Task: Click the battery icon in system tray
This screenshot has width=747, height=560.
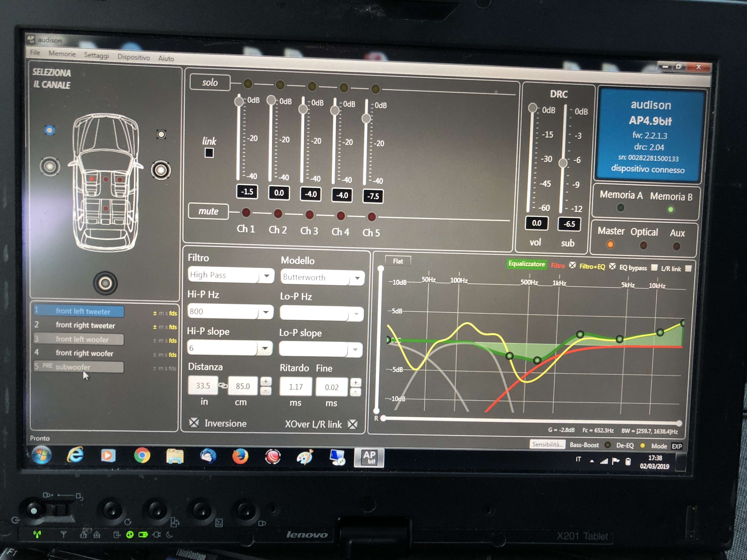Action: tap(628, 461)
